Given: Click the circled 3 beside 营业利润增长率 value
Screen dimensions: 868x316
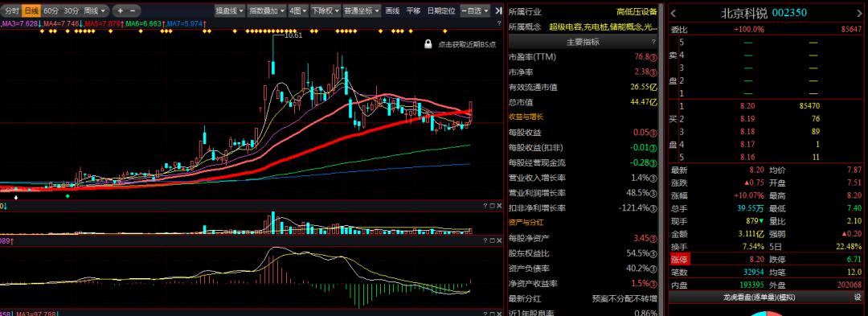Looking at the screenshot, I should [653, 193].
